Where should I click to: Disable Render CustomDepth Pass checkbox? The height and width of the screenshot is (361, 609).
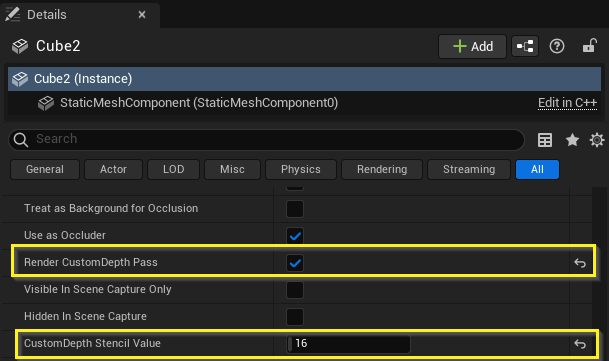[295, 263]
